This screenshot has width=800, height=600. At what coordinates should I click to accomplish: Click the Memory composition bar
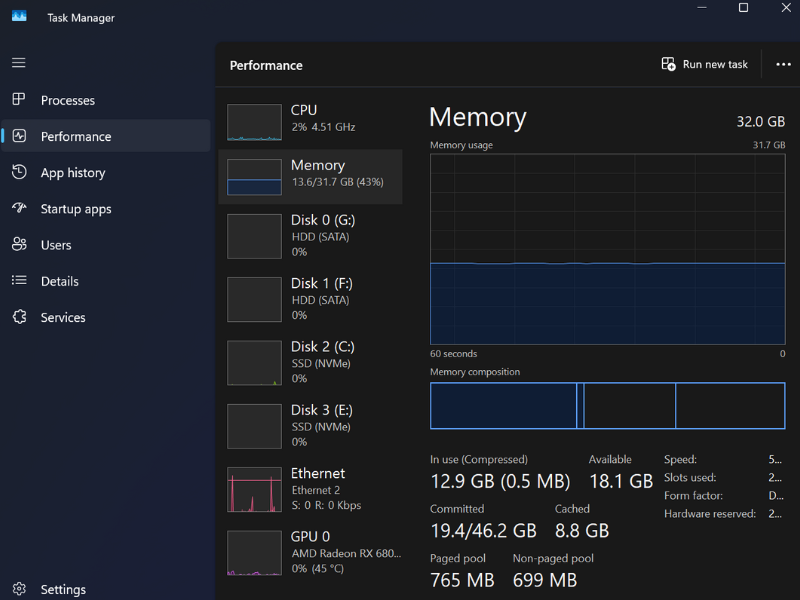click(x=607, y=406)
